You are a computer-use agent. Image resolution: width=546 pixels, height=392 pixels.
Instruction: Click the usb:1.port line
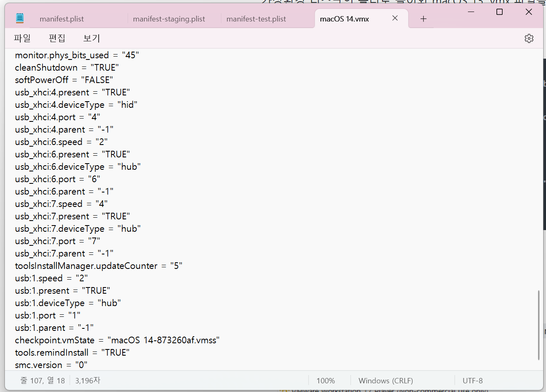click(47, 316)
